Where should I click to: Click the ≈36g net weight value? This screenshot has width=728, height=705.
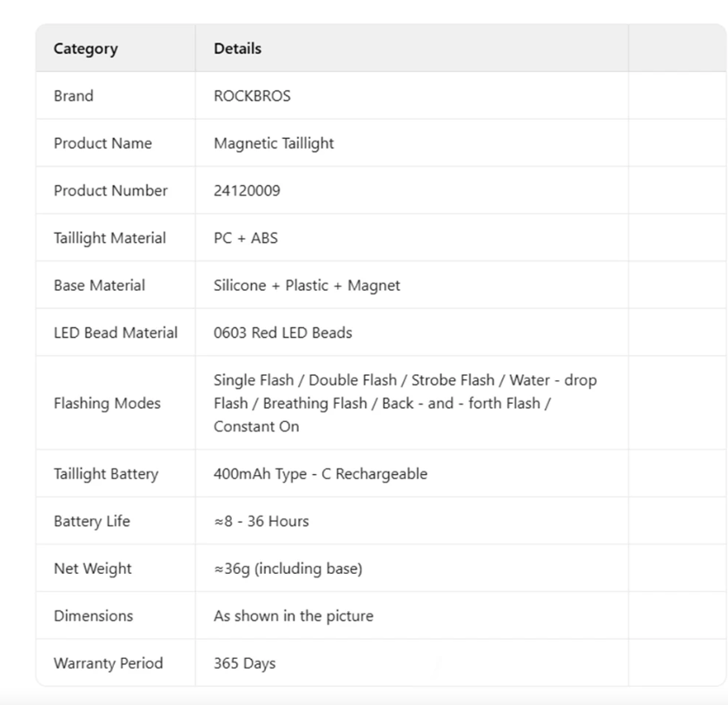point(288,569)
